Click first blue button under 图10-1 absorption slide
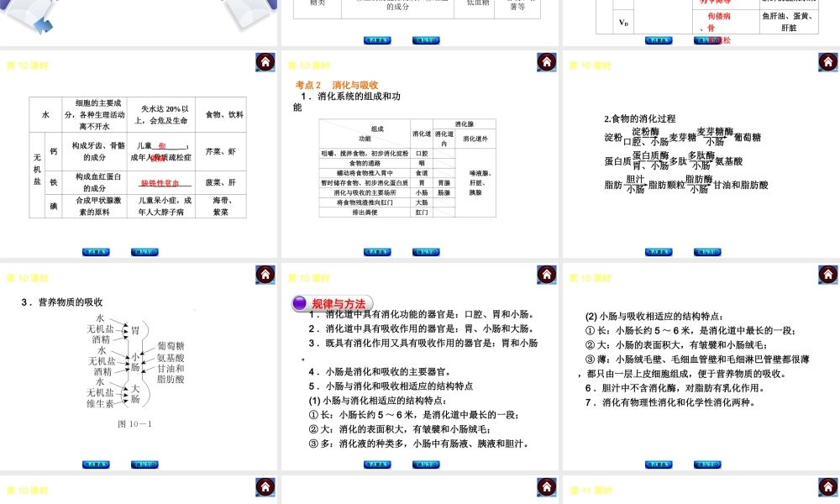 click(96, 465)
